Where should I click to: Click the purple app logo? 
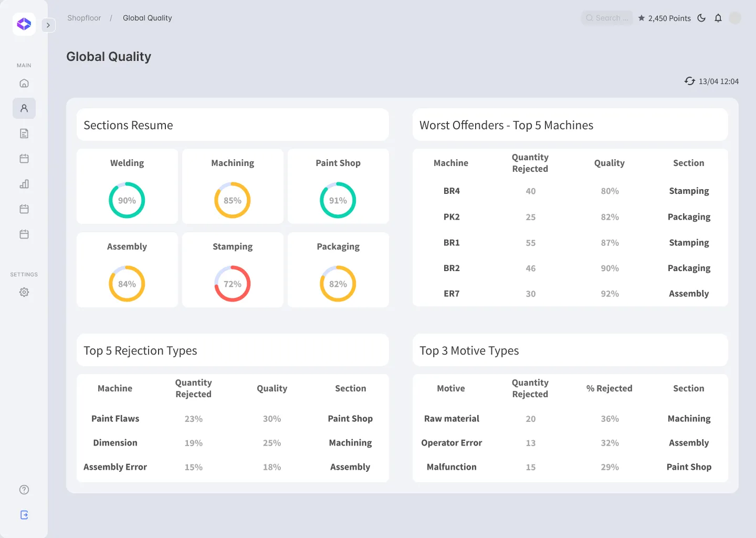coord(24,24)
